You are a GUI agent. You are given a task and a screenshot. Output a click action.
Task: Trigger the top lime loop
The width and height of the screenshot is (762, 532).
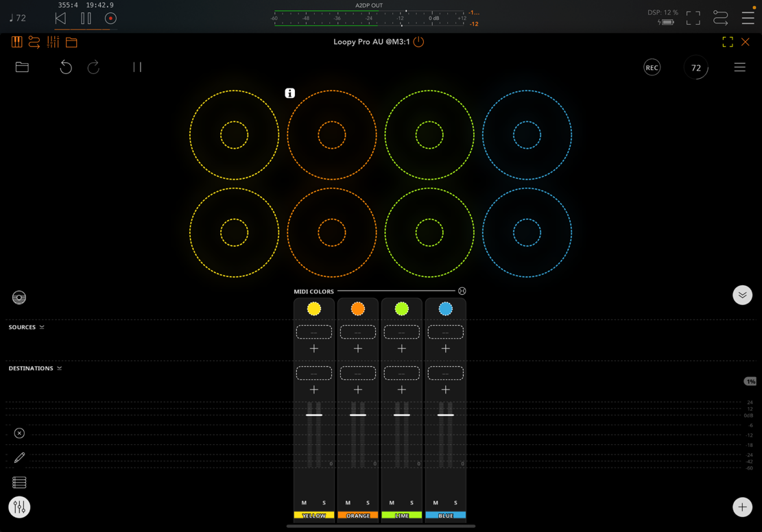point(429,135)
